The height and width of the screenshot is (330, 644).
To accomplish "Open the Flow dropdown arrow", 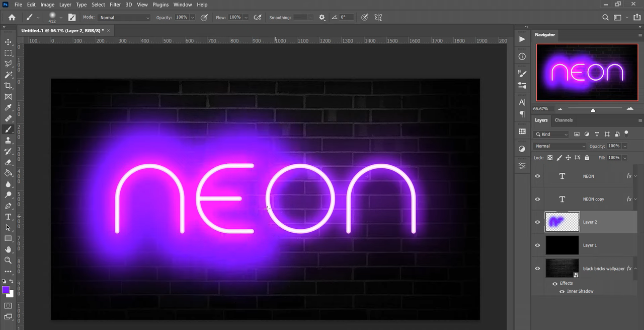I will tap(246, 18).
